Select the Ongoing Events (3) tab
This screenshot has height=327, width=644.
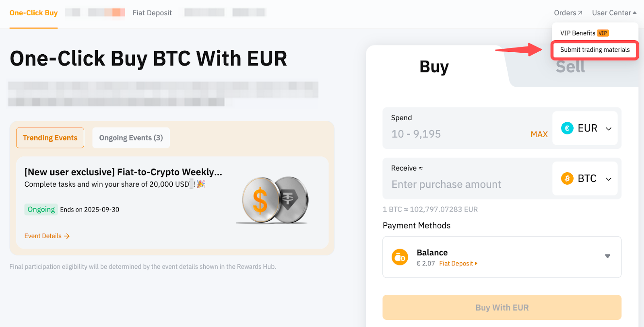click(131, 138)
